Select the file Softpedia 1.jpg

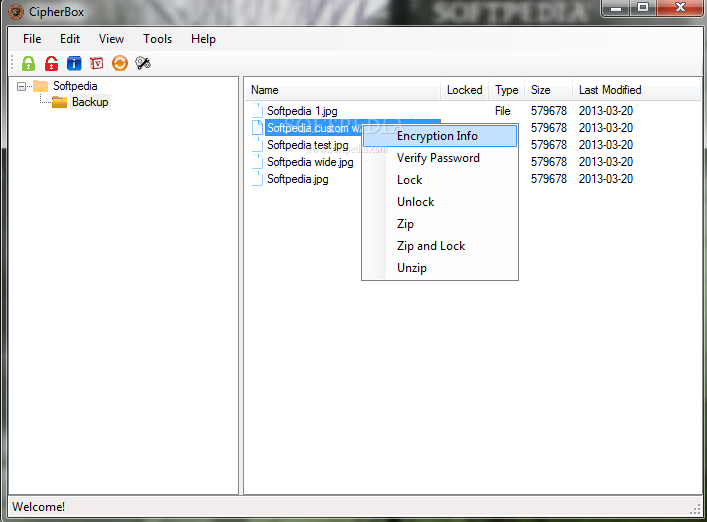(302, 111)
